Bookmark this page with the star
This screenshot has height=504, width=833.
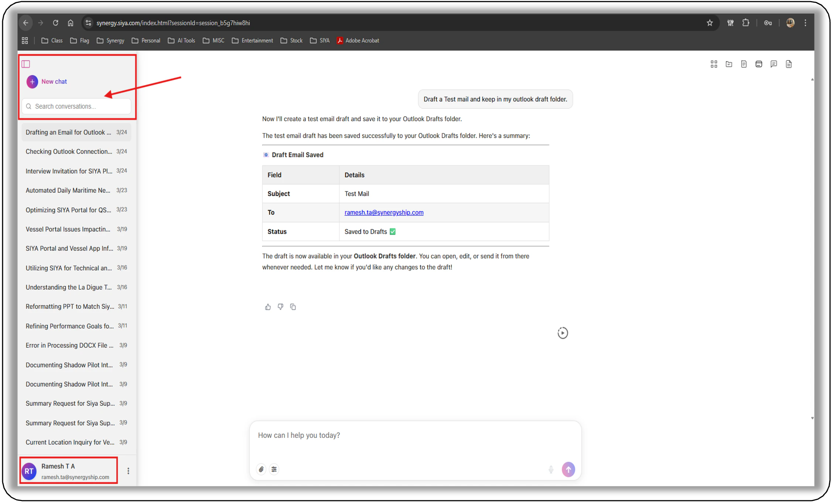coord(710,23)
